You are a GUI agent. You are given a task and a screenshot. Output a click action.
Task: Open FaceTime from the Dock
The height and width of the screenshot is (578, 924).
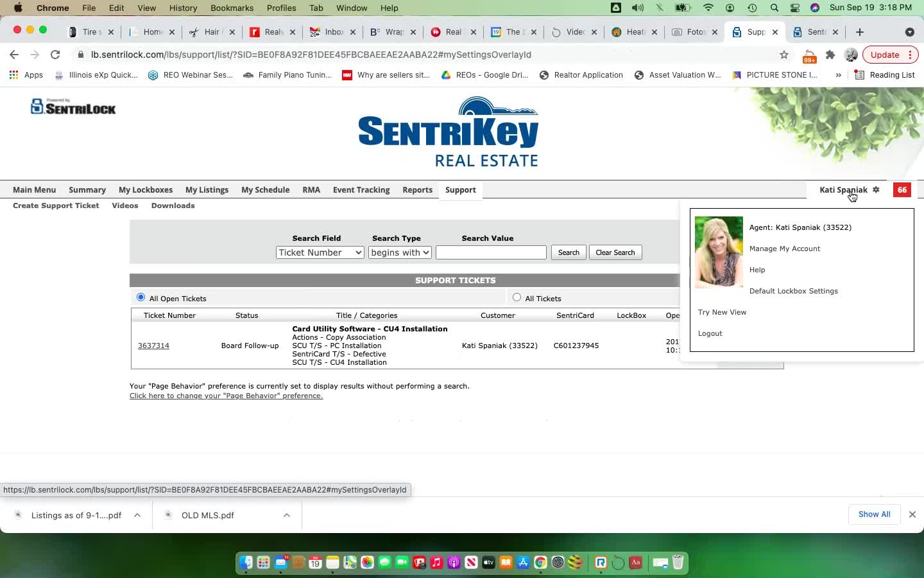click(x=402, y=563)
